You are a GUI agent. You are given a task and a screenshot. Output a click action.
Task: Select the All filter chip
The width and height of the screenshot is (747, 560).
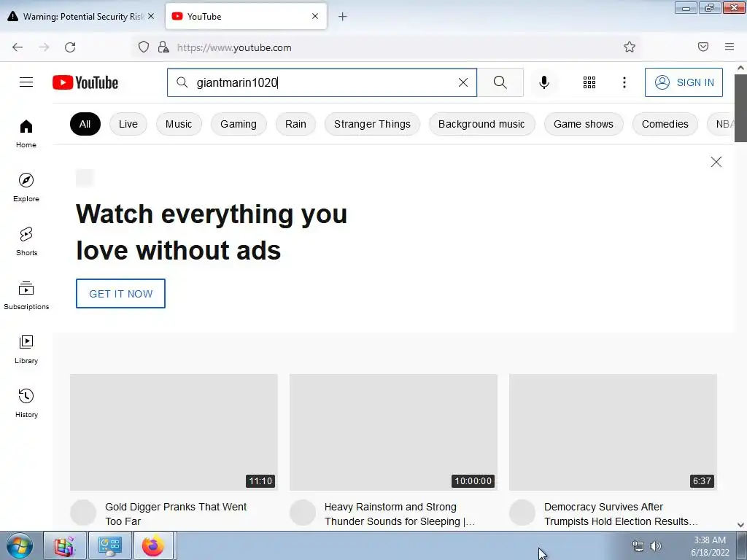click(x=85, y=124)
